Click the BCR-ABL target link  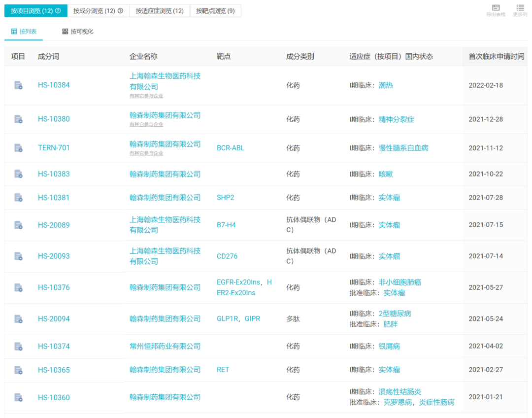click(x=231, y=148)
